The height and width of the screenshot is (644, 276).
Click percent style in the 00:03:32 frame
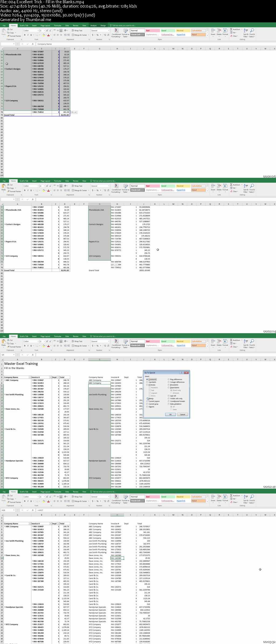tap(98, 501)
